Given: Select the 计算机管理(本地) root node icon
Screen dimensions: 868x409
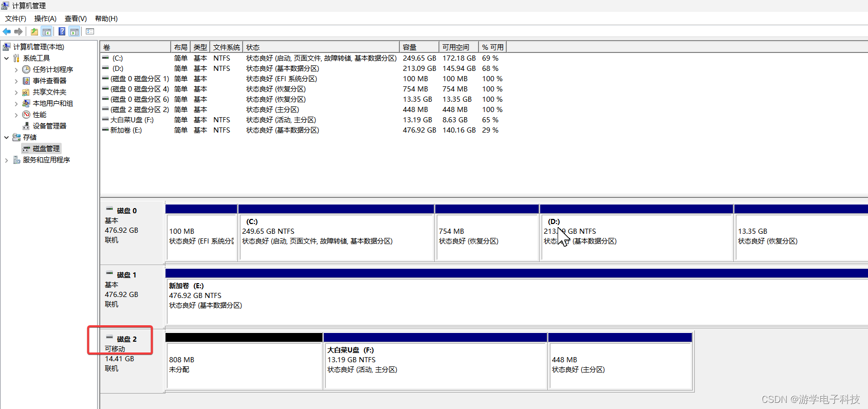Looking at the screenshot, I should (7, 47).
